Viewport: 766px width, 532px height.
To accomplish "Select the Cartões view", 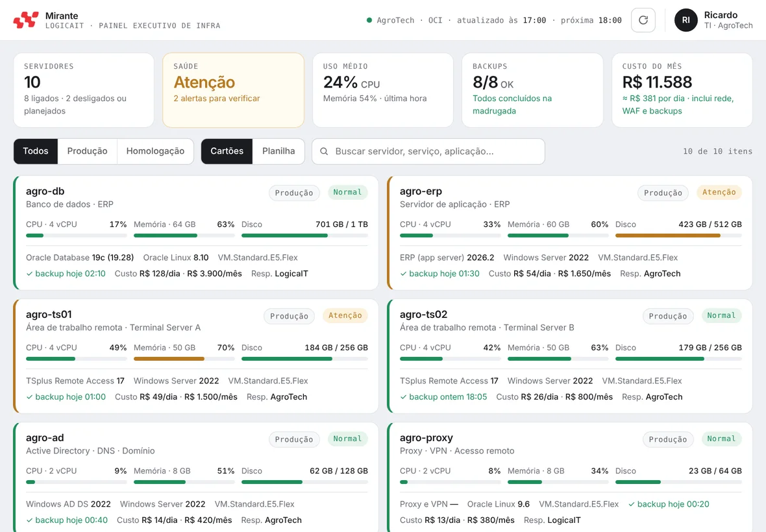I will pos(227,151).
